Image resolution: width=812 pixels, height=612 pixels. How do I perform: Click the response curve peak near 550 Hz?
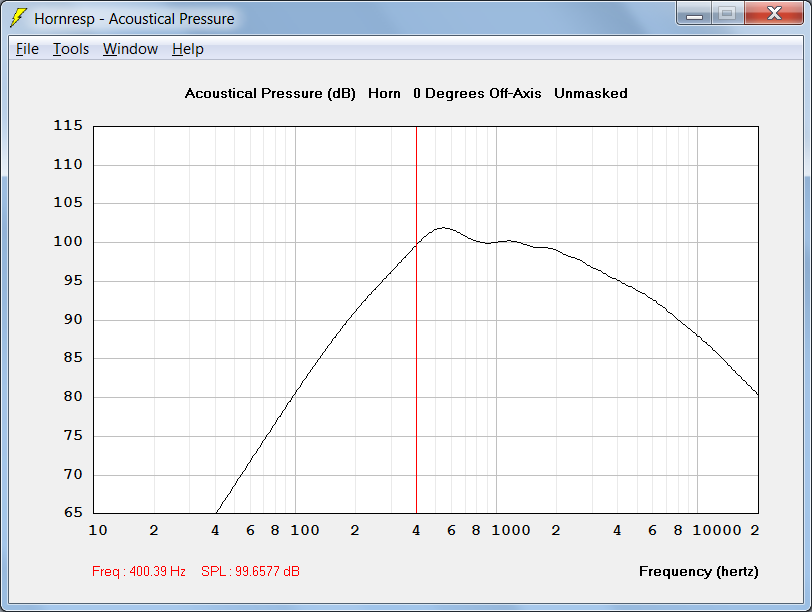pyautogui.click(x=443, y=228)
